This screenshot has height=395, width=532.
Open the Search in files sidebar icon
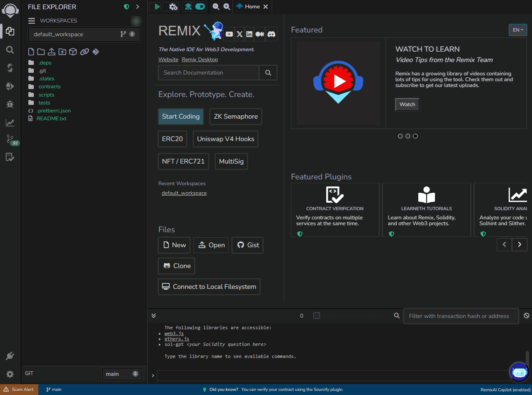(x=10, y=50)
